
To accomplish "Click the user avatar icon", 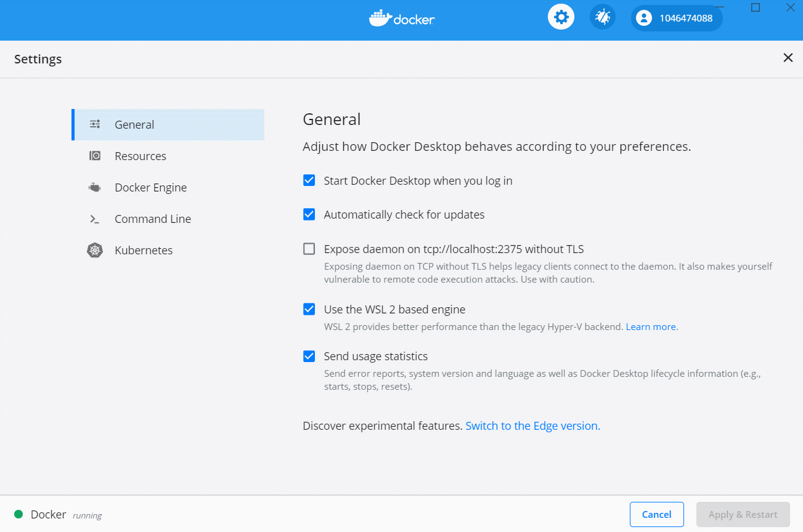I will (644, 18).
